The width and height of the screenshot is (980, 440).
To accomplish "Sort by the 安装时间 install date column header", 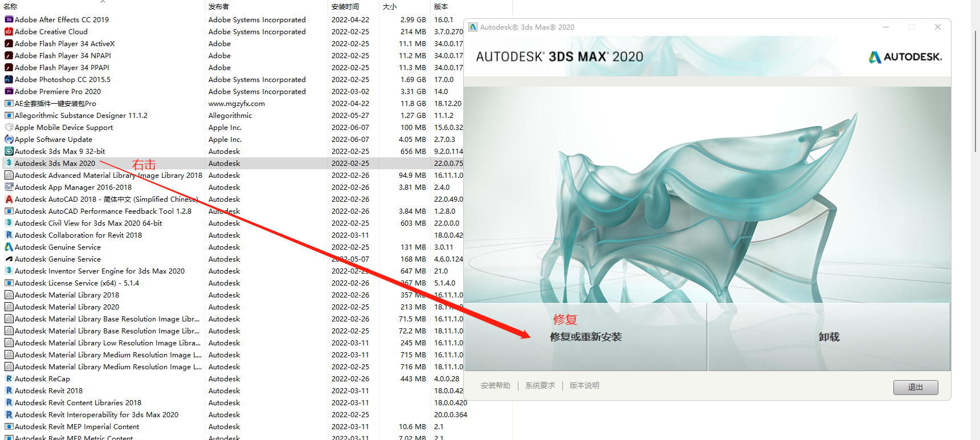I will [353, 6].
